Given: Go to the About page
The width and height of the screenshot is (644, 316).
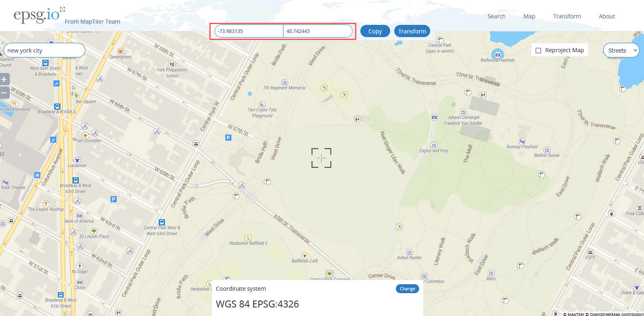Looking at the screenshot, I should coord(606,16).
